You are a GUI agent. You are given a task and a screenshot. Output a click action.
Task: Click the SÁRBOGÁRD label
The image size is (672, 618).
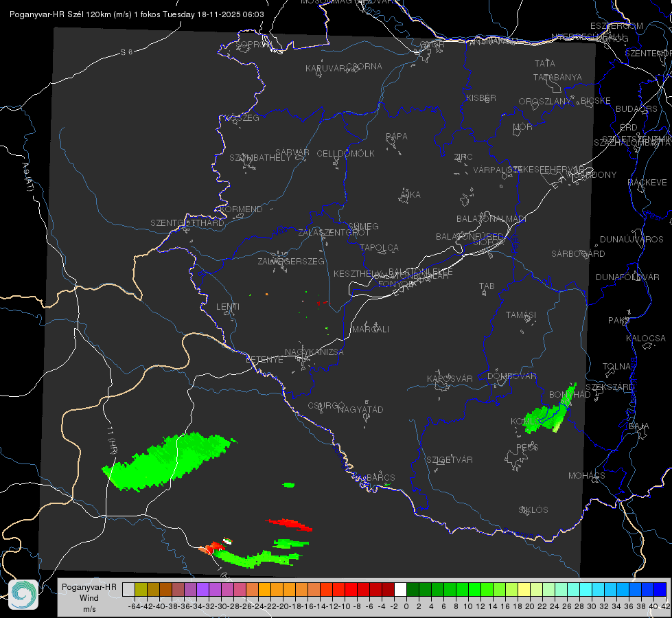(578, 254)
